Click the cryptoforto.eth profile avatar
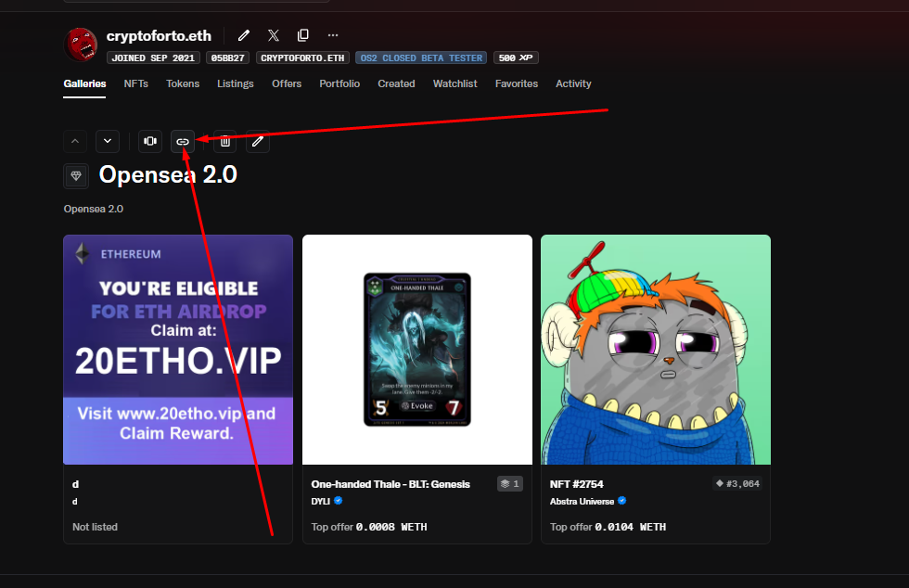Viewport: 909px width, 588px height. coord(81,45)
